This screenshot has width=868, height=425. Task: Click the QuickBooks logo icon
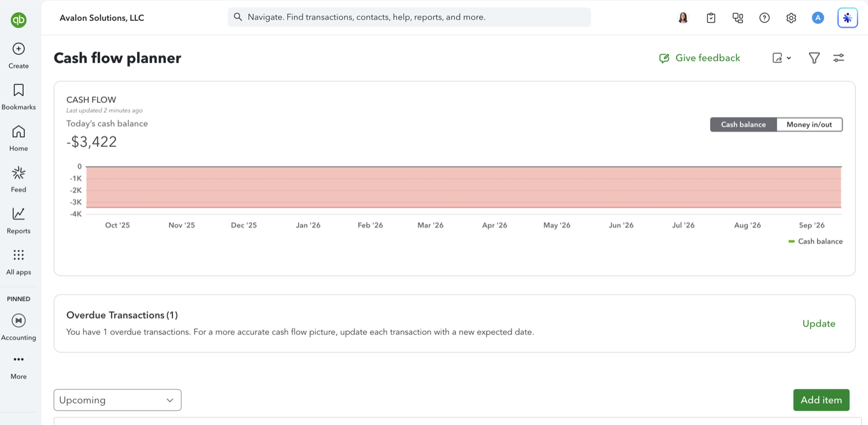[x=19, y=20]
